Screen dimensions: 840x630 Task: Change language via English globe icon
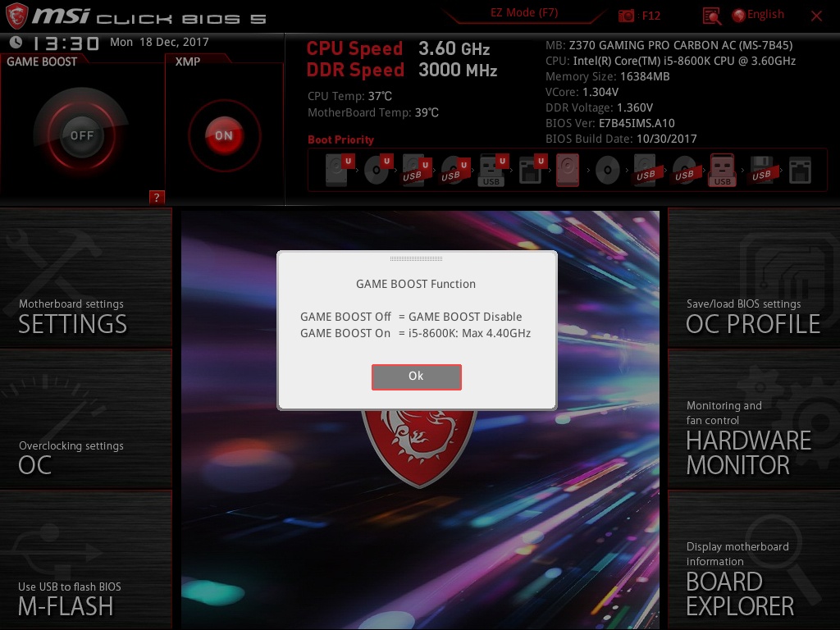(758, 15)
